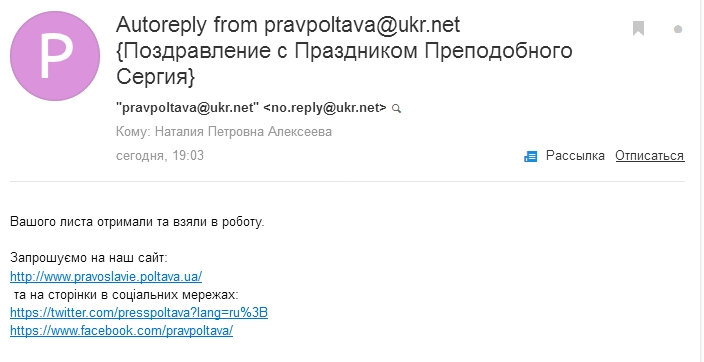Click the date сегодня, 19:03
The image size is (704, 362).
tap(160, 155)
